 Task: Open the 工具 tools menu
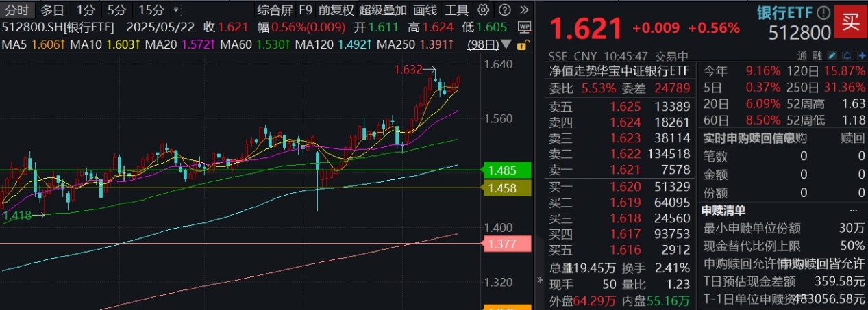tap(457, 10)
